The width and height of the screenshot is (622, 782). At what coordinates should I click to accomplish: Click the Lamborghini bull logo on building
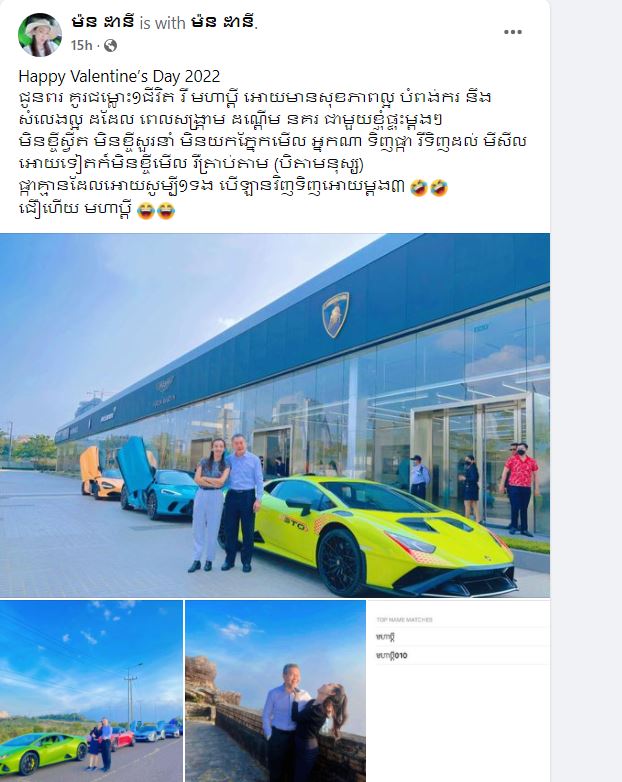(336, 315)
